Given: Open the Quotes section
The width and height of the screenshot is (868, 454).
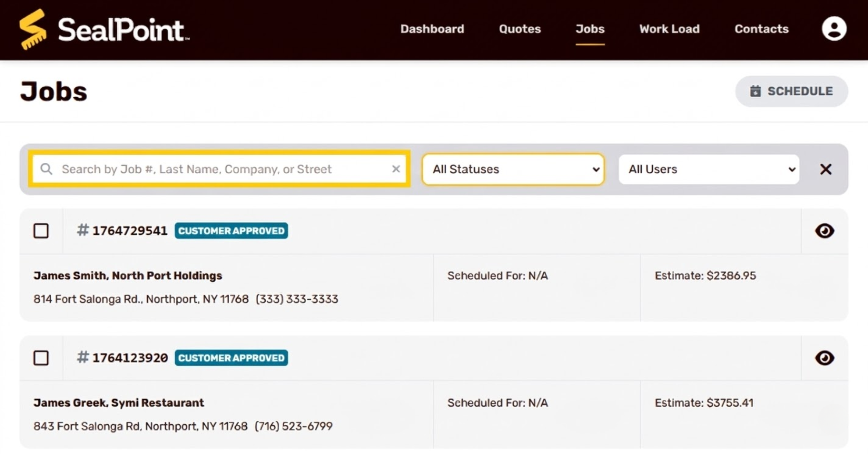Looking at the screenshot, I should [x=520, y=29].
